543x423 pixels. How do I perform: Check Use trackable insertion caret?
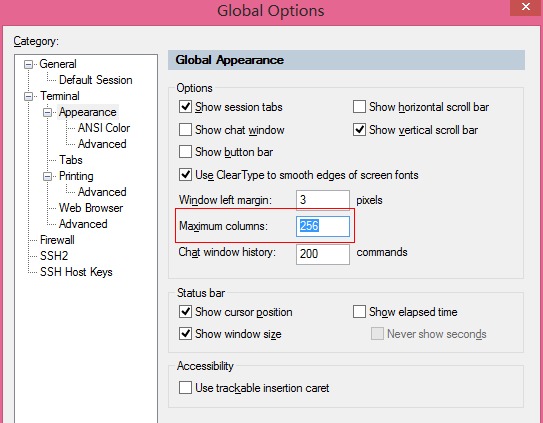[x=185, y=388]
